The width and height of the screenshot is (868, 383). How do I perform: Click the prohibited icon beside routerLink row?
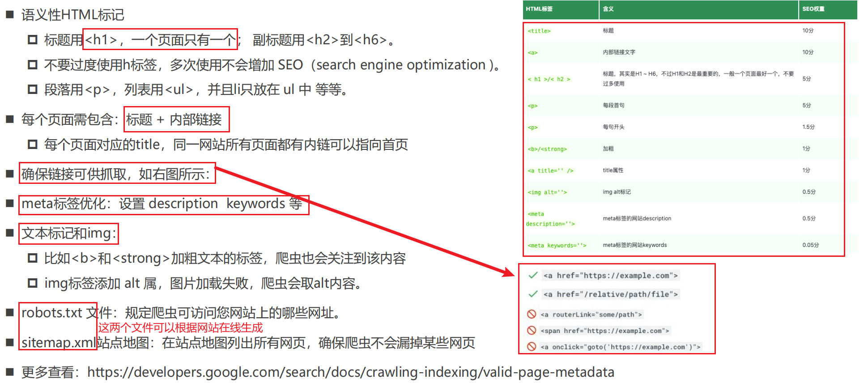[x=532, y=314]
